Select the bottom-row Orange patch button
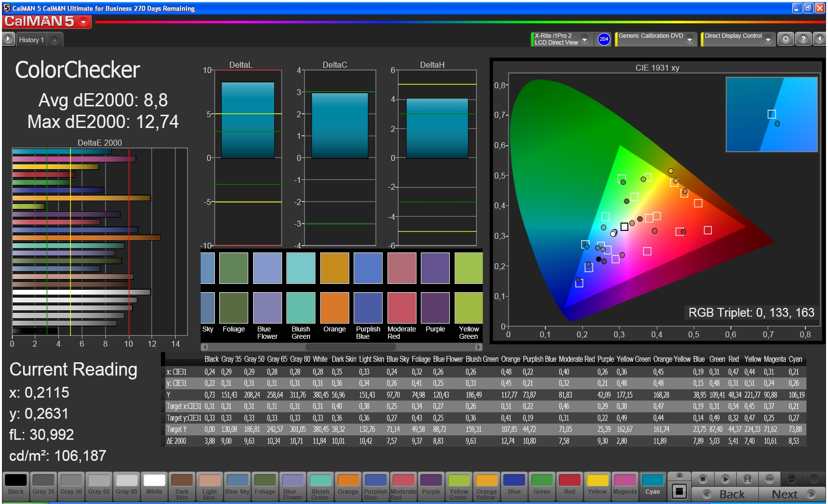The image size is (828, 504). pos(348,486)
